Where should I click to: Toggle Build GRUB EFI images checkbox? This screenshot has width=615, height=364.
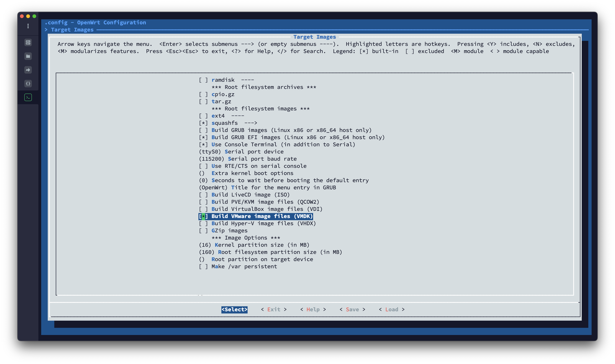pyautogui.click(x=203, y=137)
